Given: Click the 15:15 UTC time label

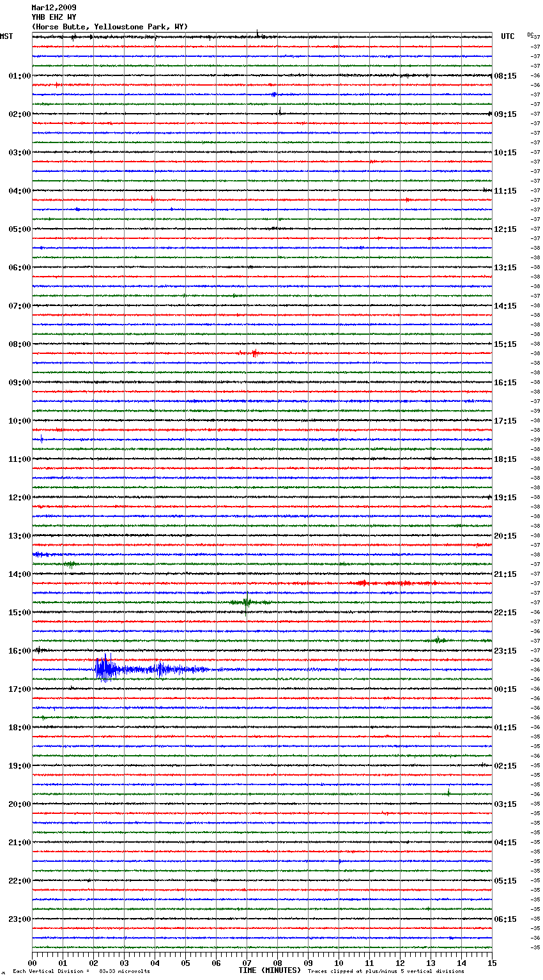Looking at the screenshot, I should [x=505, y=344].
